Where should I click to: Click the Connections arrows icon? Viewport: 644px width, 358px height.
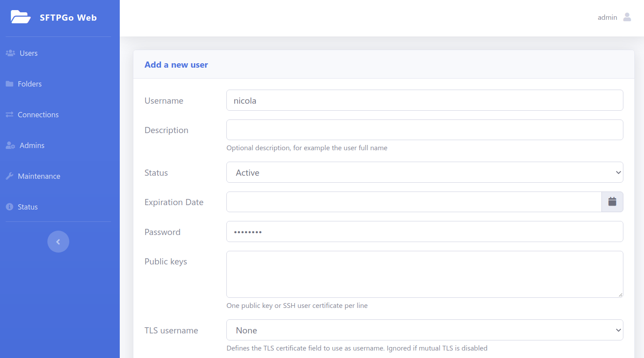point(9,115)
